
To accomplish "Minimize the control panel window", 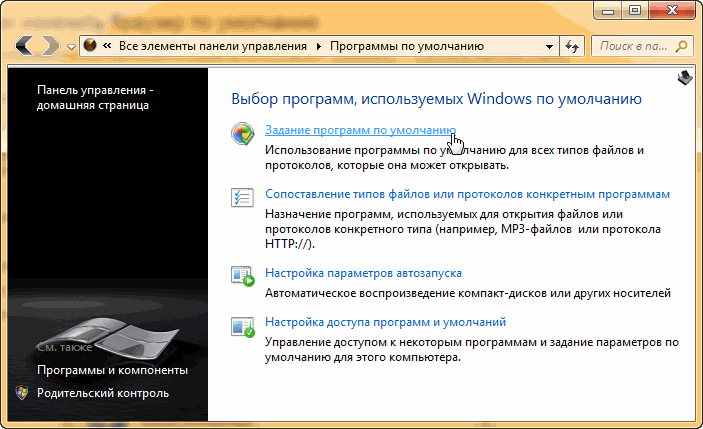I will click(608, 10).
